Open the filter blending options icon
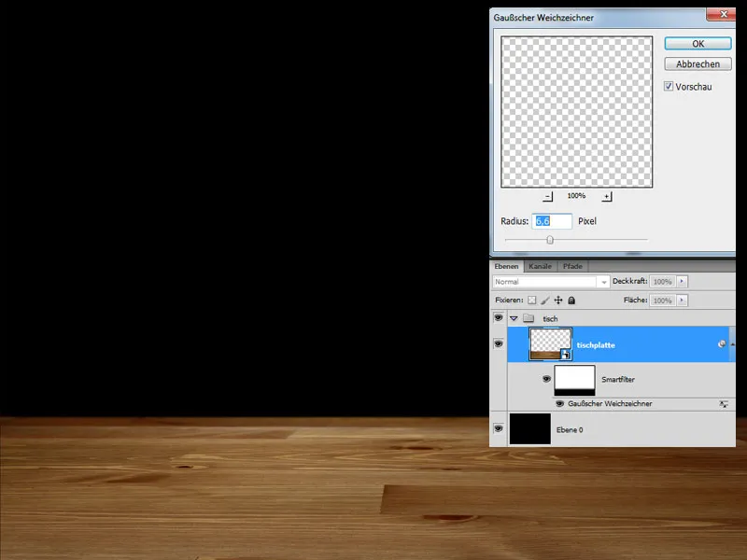 click(724, 404)
